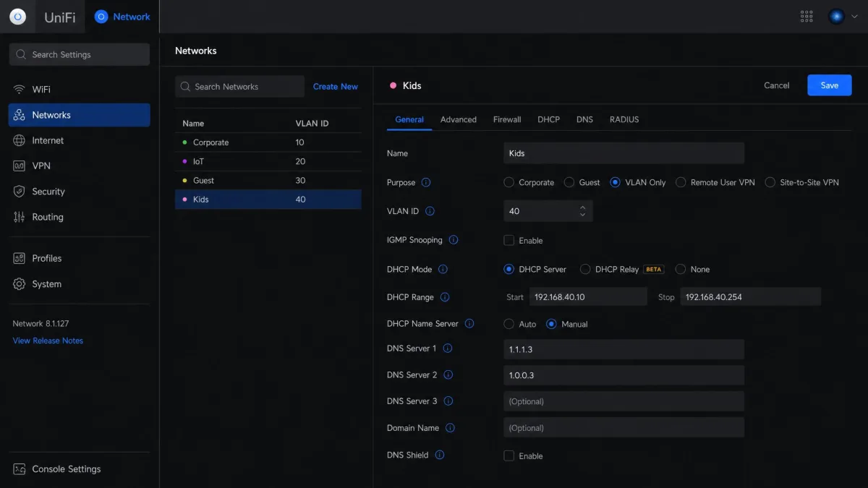The image size is (868, 488).
Task: Click the DHCP Mode info icon
Action: pos(443,269)
